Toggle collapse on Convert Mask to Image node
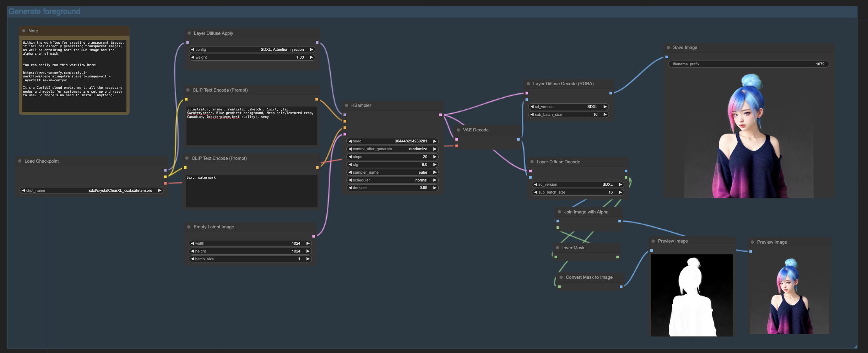The width and height of the screenshot is (868, 353). click(x=561, y=277)
